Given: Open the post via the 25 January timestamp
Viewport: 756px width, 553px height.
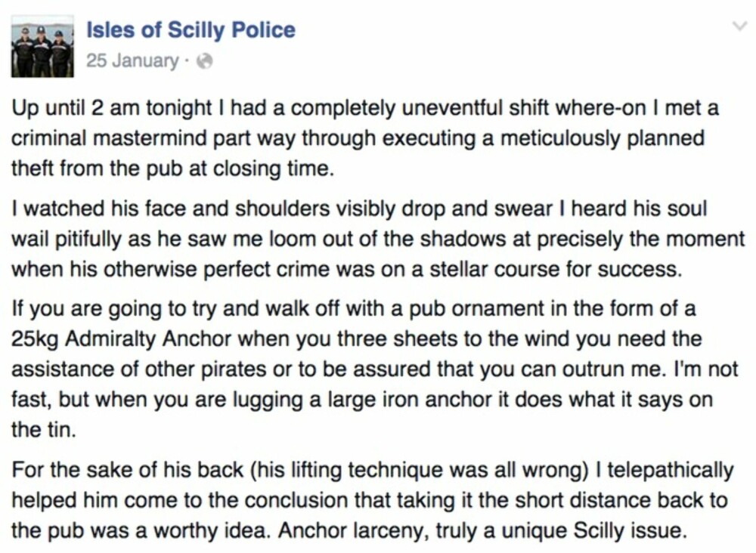Looking at the screenshot, I should point(132,60).
